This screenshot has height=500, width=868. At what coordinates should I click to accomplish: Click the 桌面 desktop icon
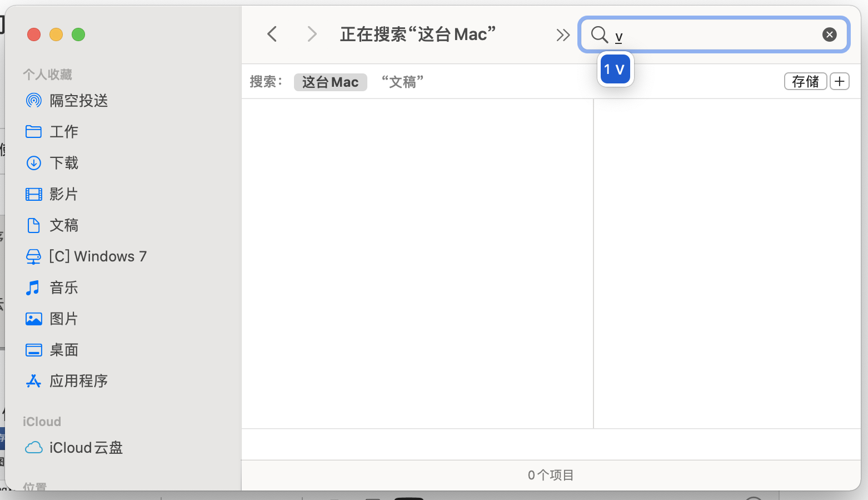coord(34,350)
